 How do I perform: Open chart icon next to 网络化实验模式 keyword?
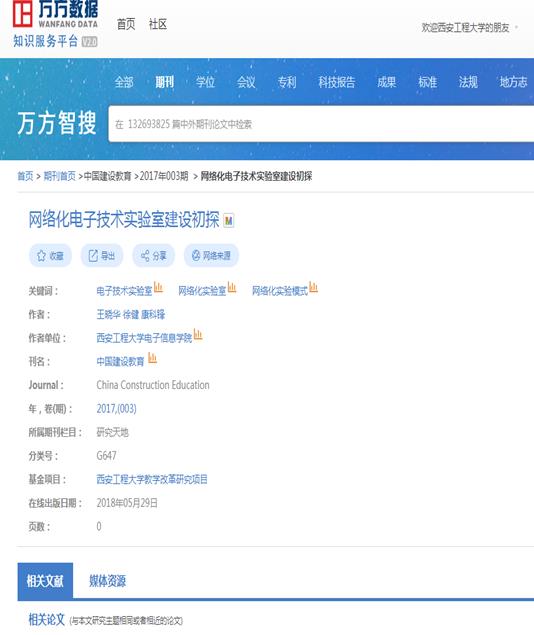313,288
